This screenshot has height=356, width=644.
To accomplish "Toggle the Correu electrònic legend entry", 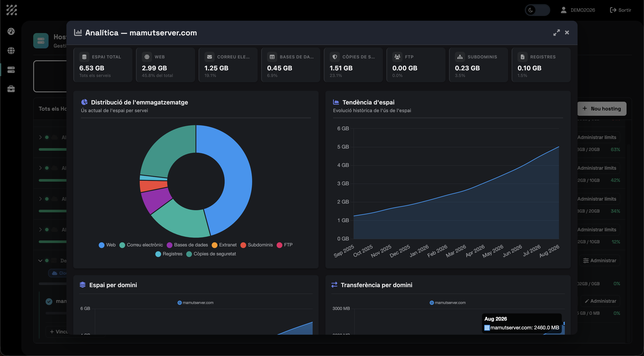I will [x=141, y=245].
